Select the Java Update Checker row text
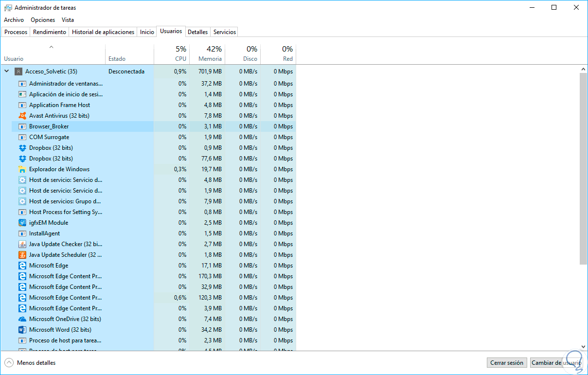Image resolution: width=588 pixels, height=375 pixels. [x=66, y=244]
